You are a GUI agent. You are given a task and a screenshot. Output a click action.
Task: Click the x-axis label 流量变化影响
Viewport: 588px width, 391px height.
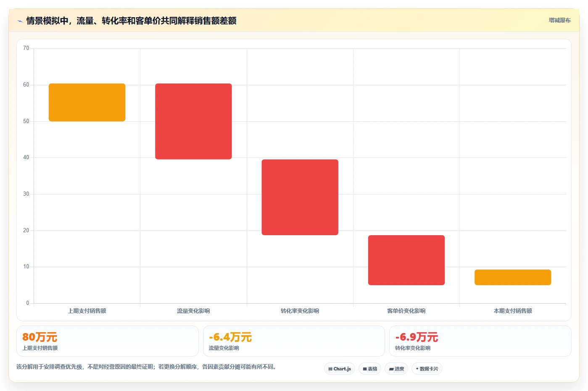click(193, 311)
